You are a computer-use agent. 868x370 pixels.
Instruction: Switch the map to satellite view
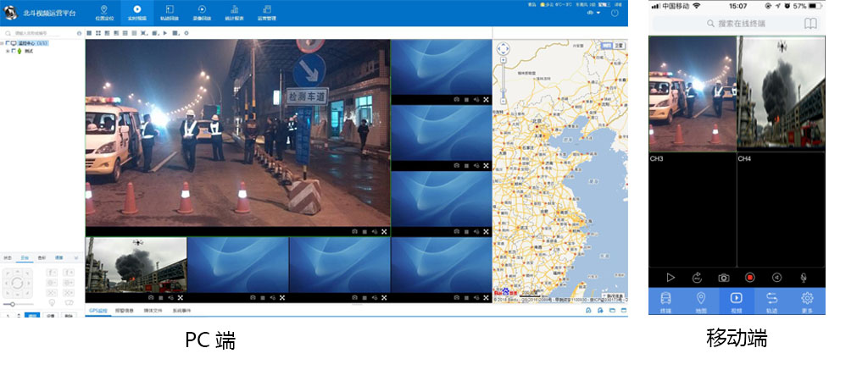(x=620, y=46)
